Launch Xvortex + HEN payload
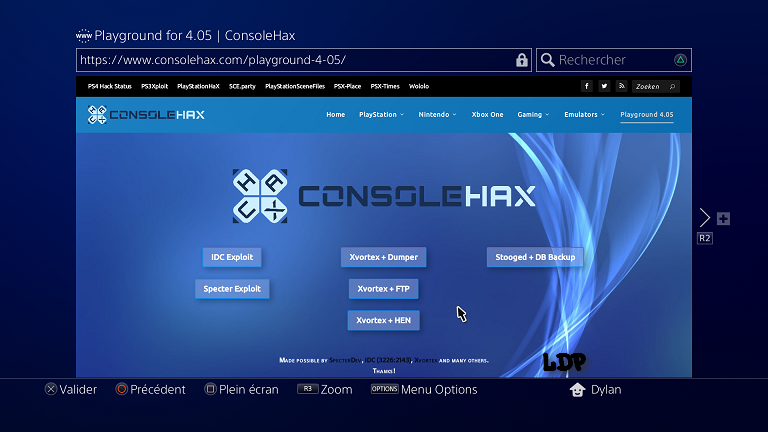The height and width of the screenshot is (432, 768). pyautogui.click(x=384, y=320)
